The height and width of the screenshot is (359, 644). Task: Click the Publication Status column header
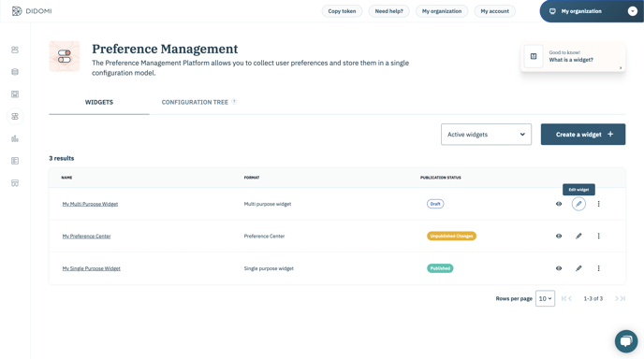pyautogui.click(x=440, y=178)
